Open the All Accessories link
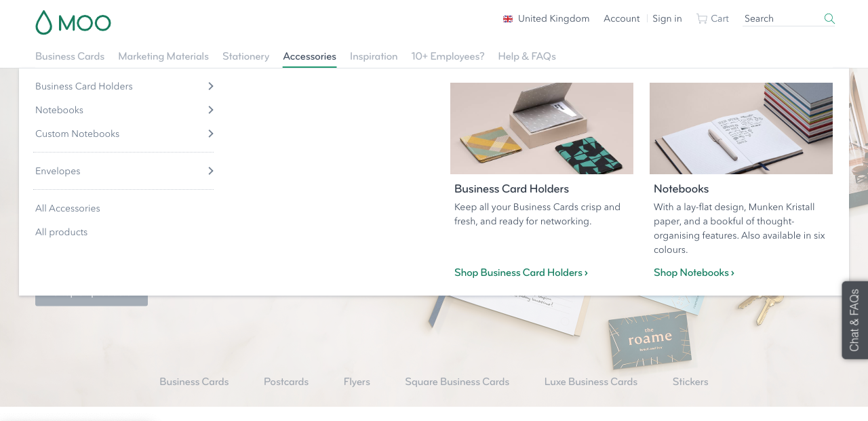Image resolution: width=868 pixels, height=421 pixels. click(x=68, y=208)
